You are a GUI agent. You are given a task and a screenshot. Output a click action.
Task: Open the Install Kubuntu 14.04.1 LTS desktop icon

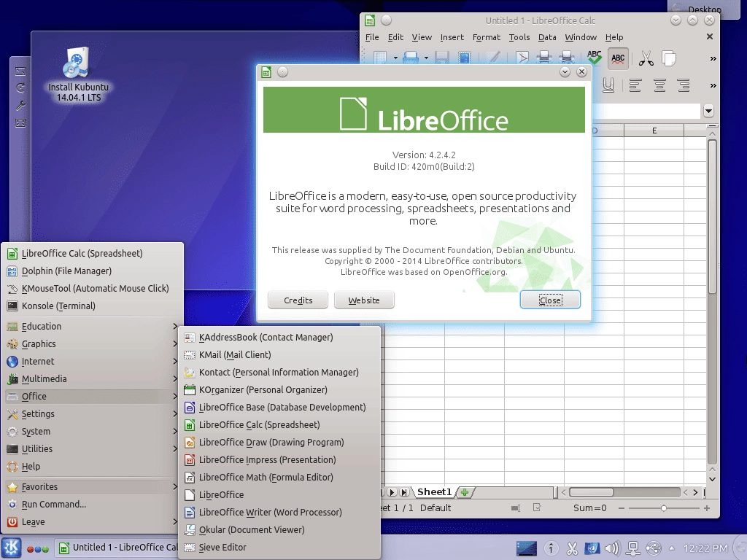78,75
